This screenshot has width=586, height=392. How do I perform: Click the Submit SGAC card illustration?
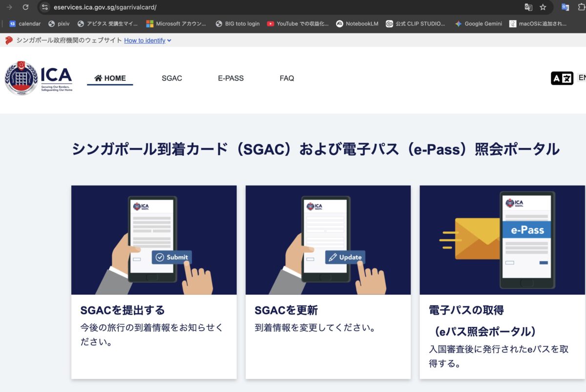click(x=154, y=240)
